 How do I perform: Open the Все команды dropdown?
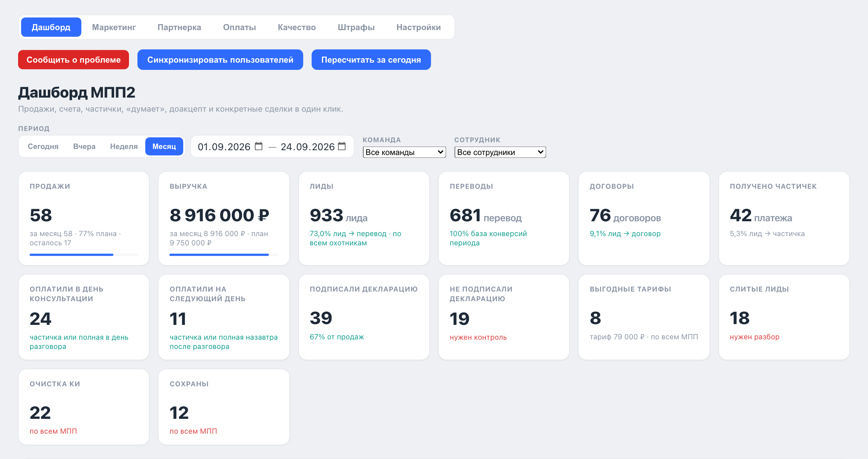[404, 152]
